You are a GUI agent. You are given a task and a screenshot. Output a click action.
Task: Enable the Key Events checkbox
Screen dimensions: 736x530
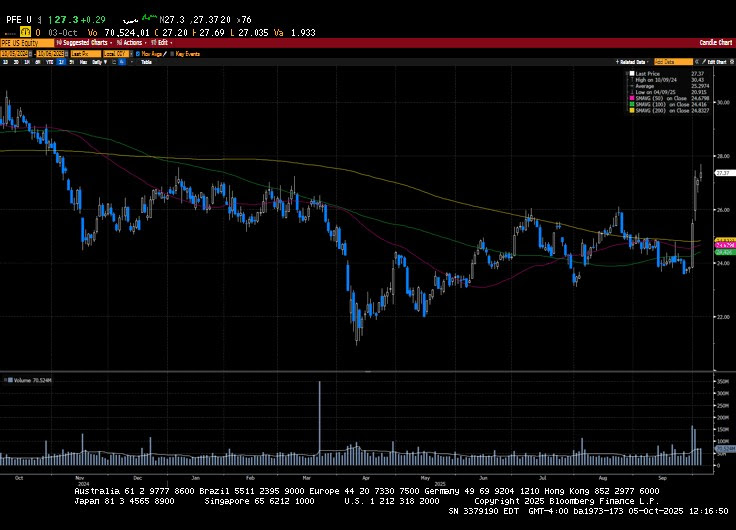click(172, 53)
